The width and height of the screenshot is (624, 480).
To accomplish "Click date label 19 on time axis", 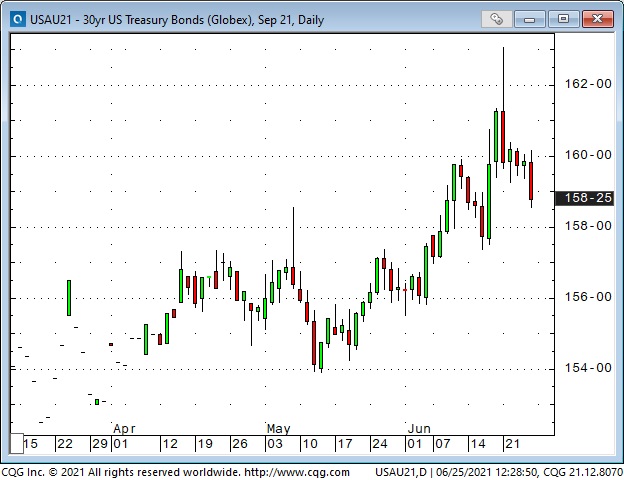I will [x=205, y=444].
